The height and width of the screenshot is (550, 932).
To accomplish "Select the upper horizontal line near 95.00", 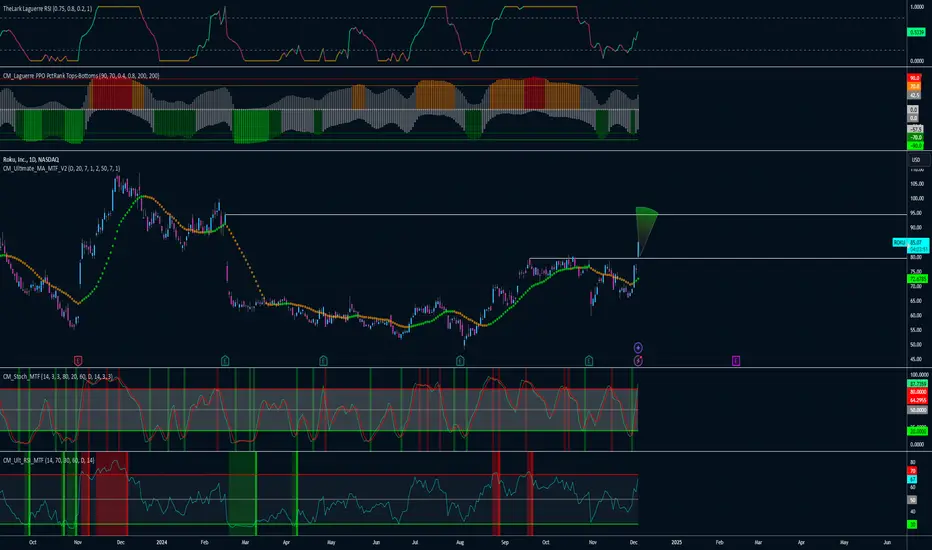I will (565, 214).
